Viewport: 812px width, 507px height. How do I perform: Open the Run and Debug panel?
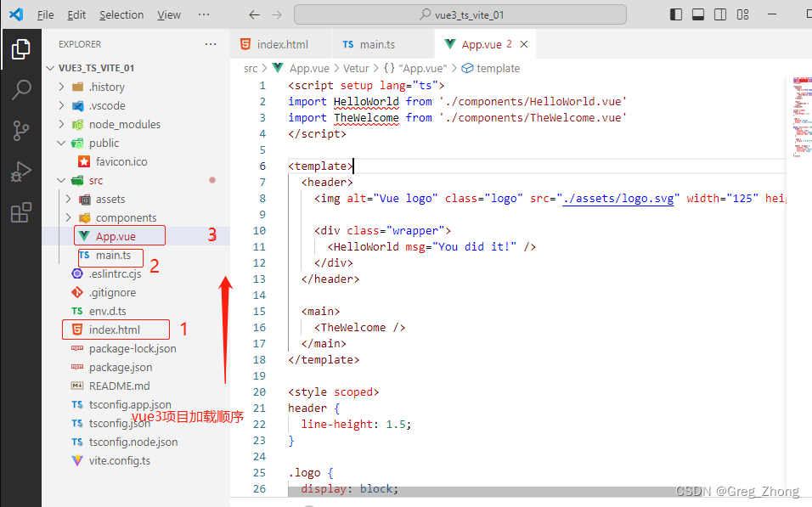tap(21, 169)
